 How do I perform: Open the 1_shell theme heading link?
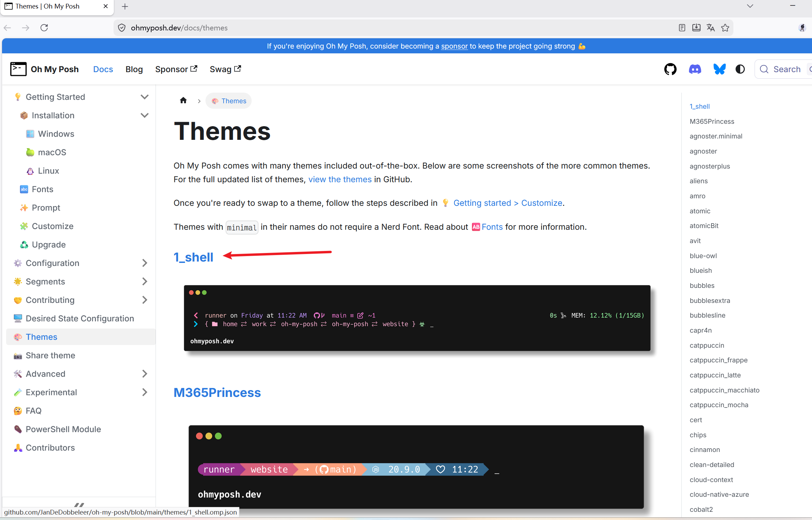pyautogui.click(x=194, y=257)
